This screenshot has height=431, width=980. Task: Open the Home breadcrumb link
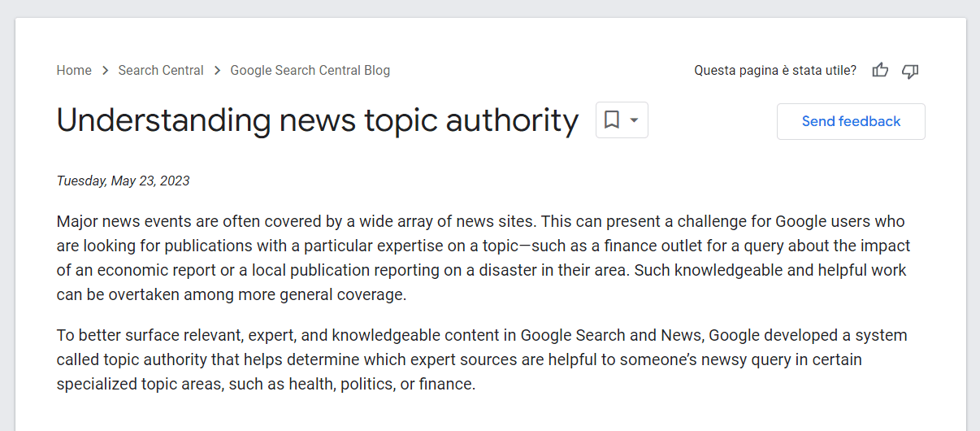pos(74,71)
